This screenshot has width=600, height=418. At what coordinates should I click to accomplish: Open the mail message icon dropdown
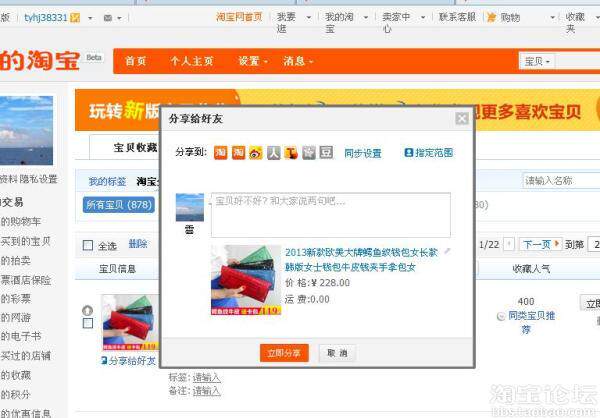tap(112, 18)
